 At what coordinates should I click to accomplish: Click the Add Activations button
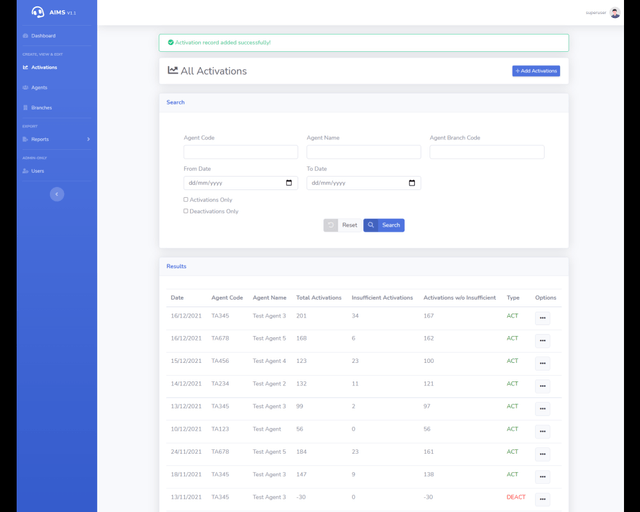536,71
